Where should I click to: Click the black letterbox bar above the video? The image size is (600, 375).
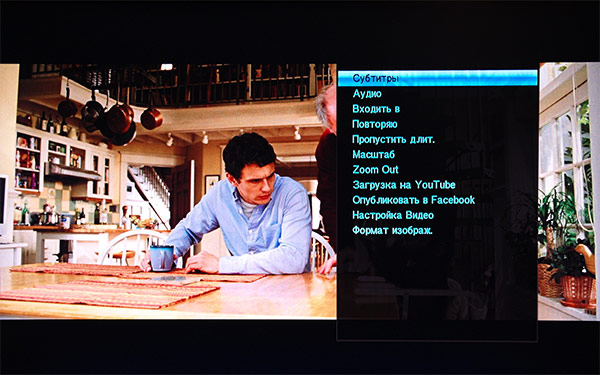coord(300,31)
